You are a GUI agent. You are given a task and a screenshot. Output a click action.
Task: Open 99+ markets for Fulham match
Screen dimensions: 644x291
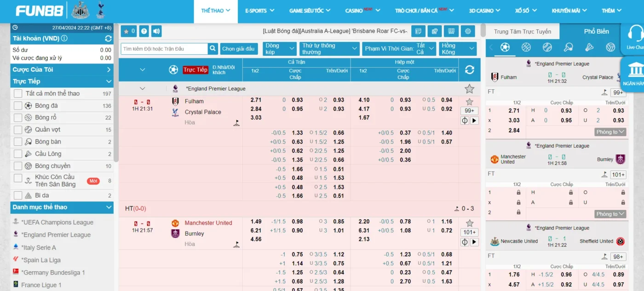(470, 111)
